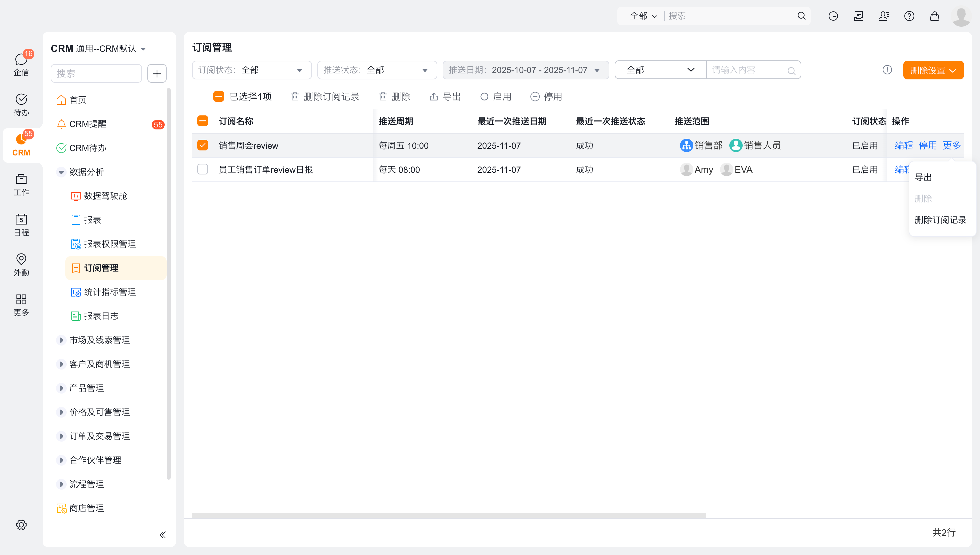This screenshot has width=980, height=555.
Task: Click the help question mark icon
Action: [x=909, y=16]
